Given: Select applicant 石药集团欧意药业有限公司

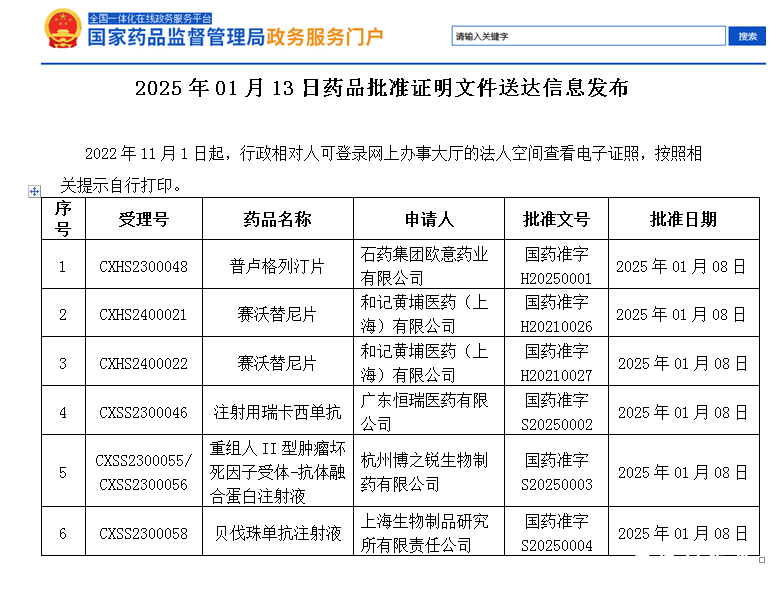Looking at the screenshot, I should (x=424, y=266).
